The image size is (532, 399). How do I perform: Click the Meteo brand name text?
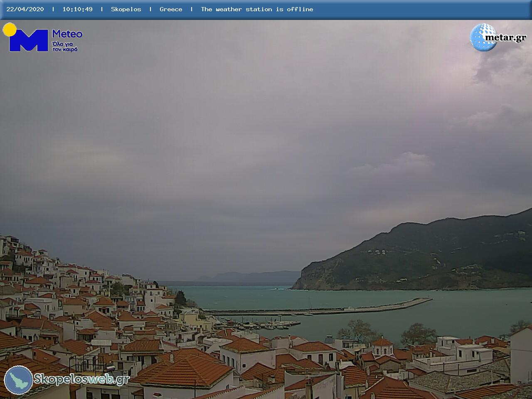67,34
